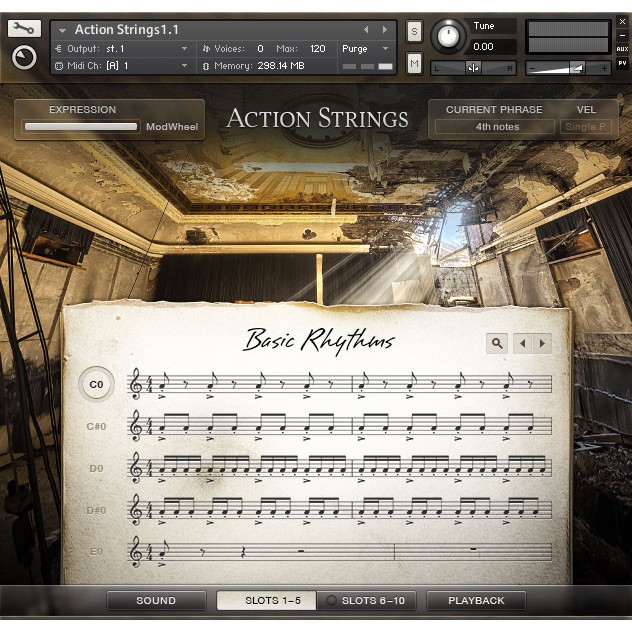Switch to the SLOTS 1–5 tab
The image size is (632, 632).
267,601
